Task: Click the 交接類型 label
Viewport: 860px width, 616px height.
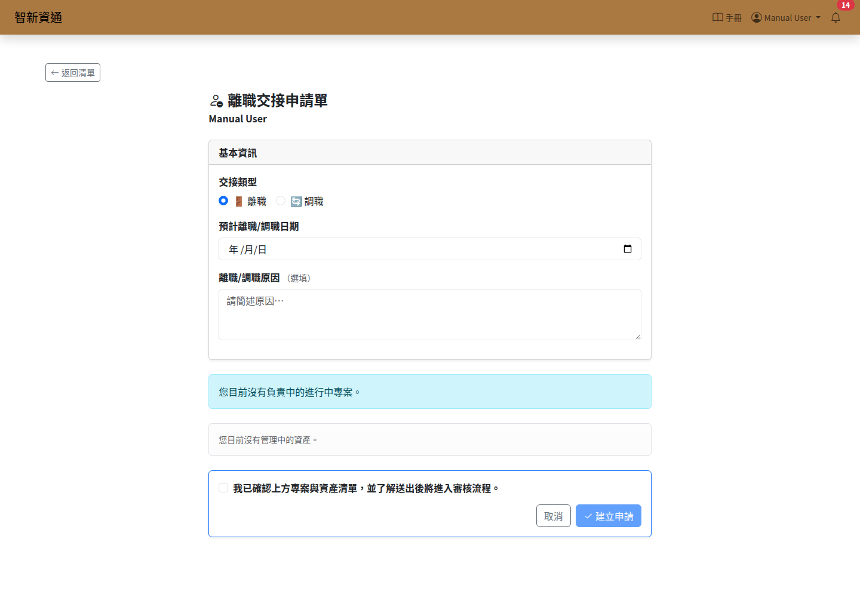Action: point(238,182)
